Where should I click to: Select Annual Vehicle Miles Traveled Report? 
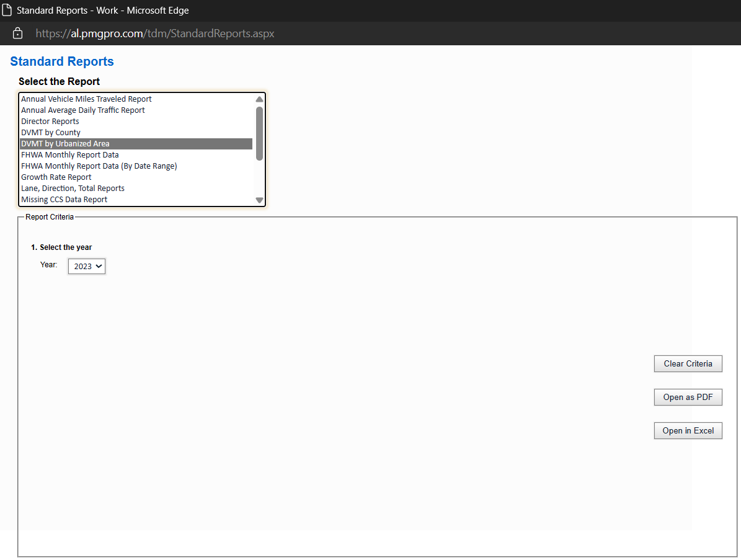pyautogui.click(x=136, y=99)
